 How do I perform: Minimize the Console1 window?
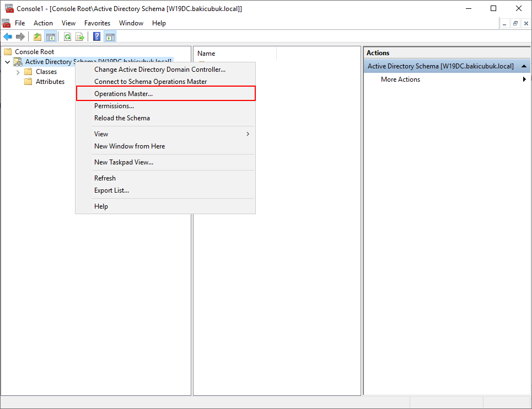(x=469, y=8)
